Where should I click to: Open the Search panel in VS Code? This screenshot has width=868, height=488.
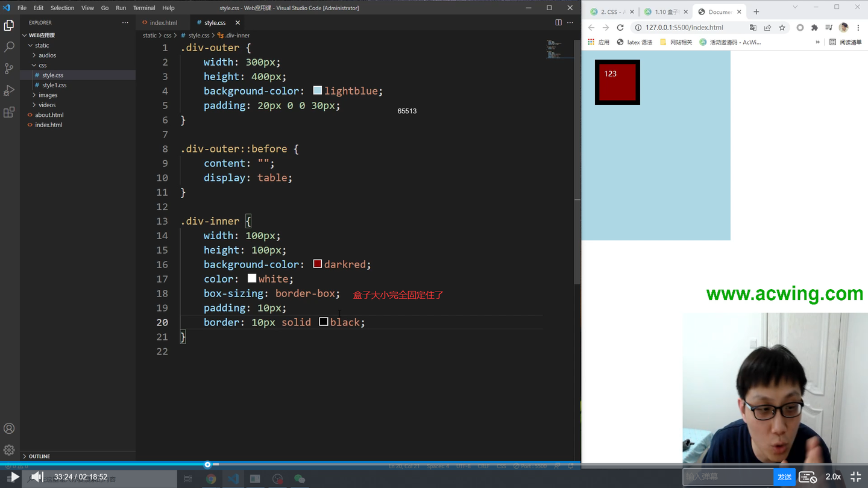[x=9, y=46]
